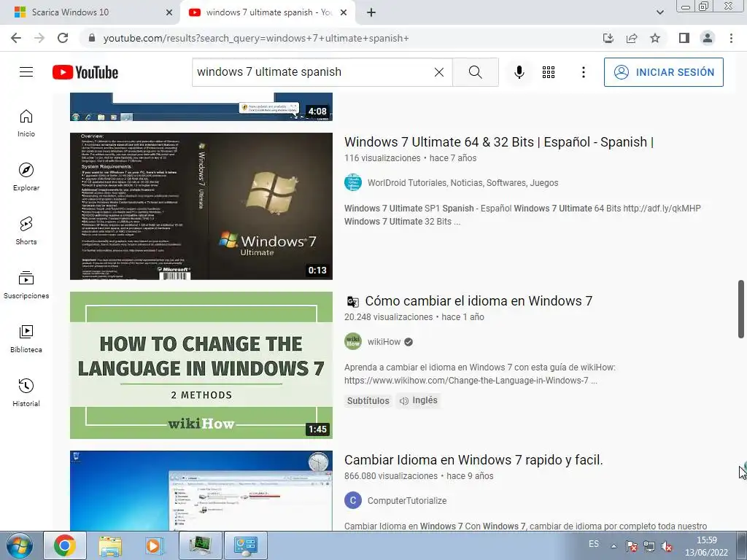The image size is (747, 560).
Task: Play the Cambiar Idioma desktop thumbnail
Action: pos(201,491)
